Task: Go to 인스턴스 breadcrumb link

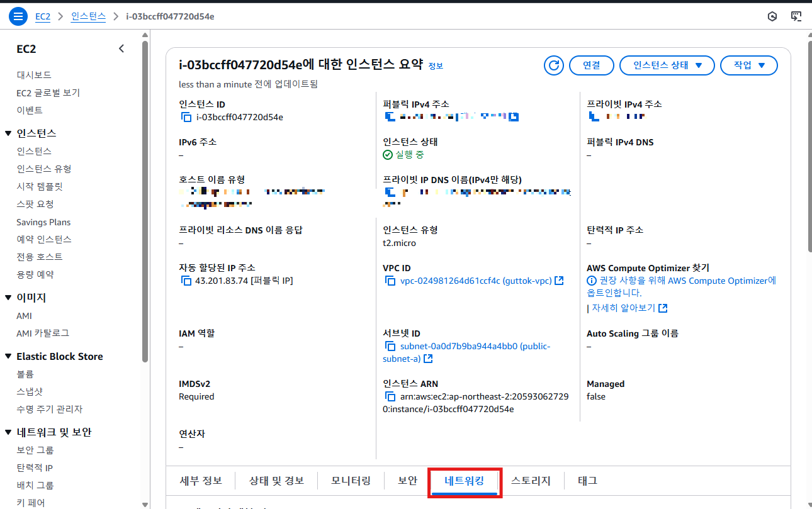Action: tap(88, 16)
